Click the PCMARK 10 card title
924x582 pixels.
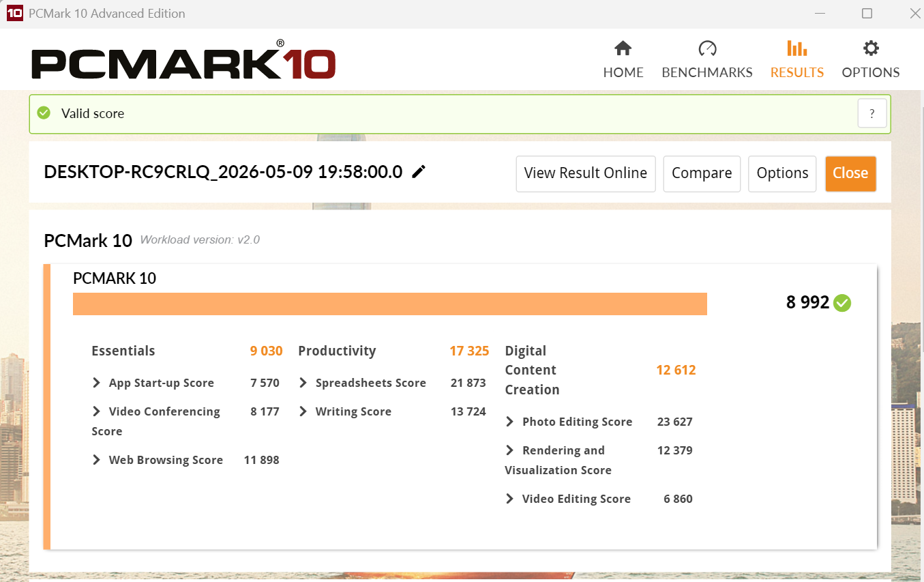coord(115,278)
